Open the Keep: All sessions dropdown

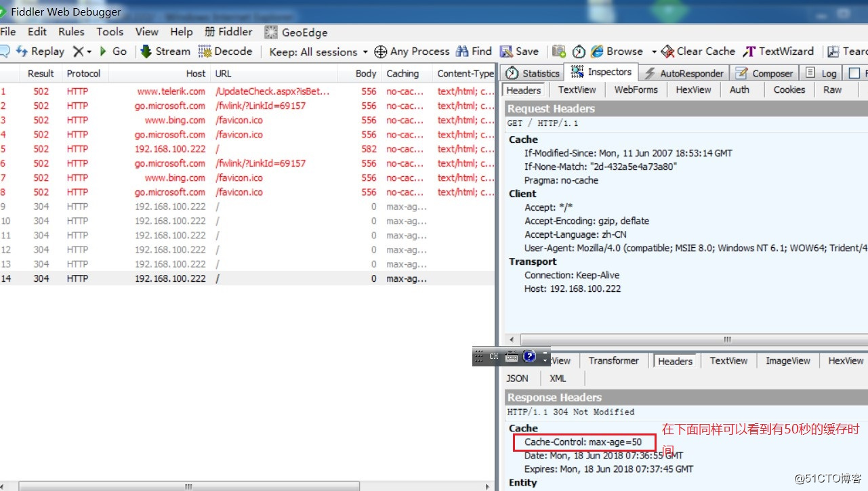pos(318,51)
